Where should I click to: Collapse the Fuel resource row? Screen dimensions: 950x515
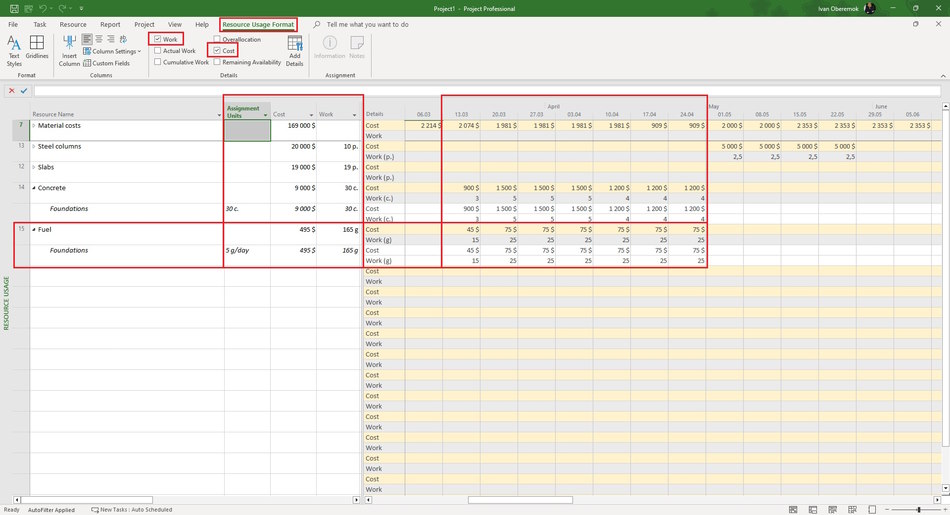pos(34,230)
